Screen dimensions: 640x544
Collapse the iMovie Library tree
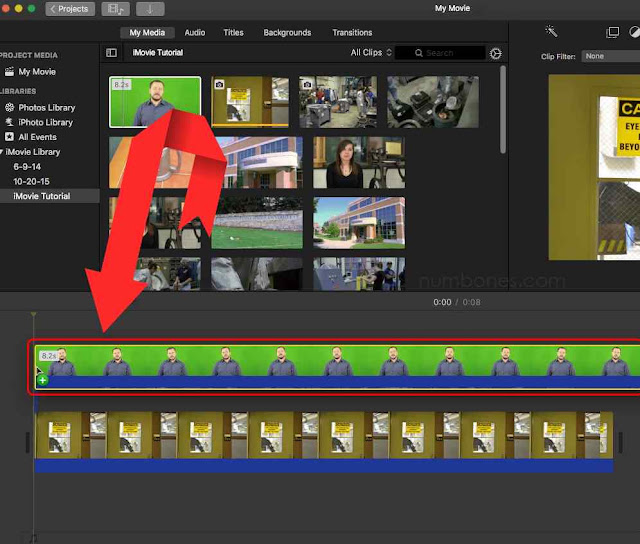coord(2,152)
